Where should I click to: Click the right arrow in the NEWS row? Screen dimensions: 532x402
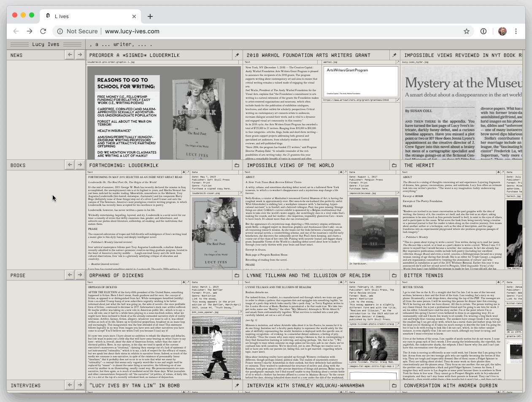coord(80,55)
